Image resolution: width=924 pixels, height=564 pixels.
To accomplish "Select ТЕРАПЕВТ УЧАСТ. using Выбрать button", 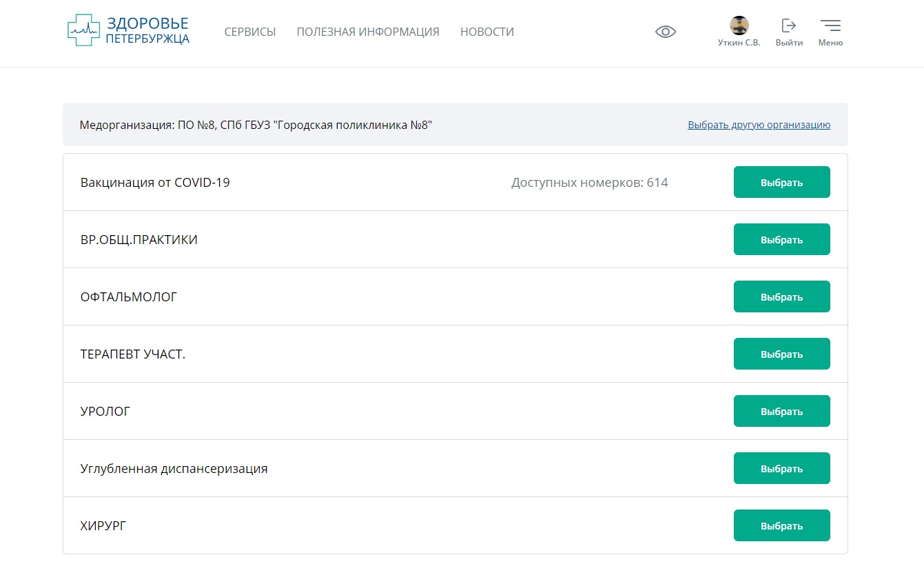I will click(x=781, y=354).
